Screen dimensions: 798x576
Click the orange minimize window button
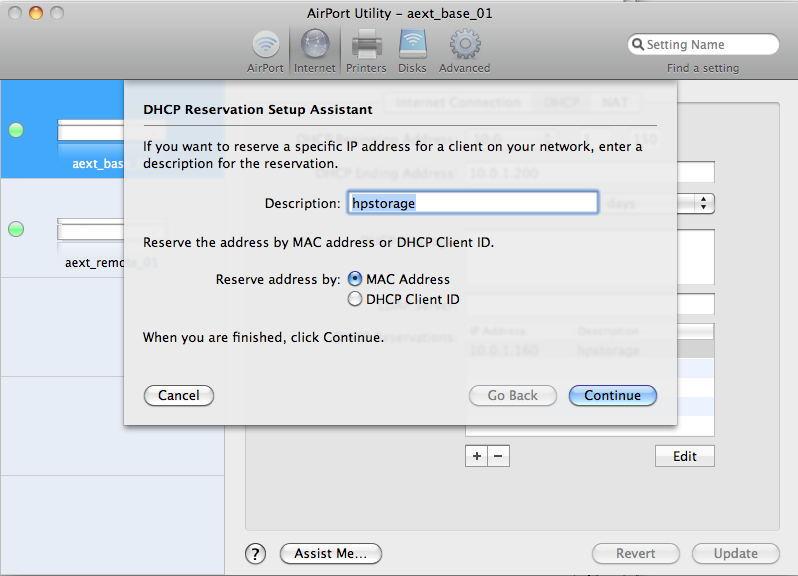coord(36,13)
